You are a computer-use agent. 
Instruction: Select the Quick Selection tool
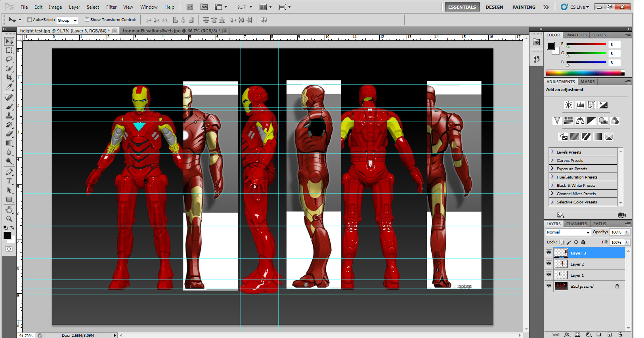pos(9,68)
